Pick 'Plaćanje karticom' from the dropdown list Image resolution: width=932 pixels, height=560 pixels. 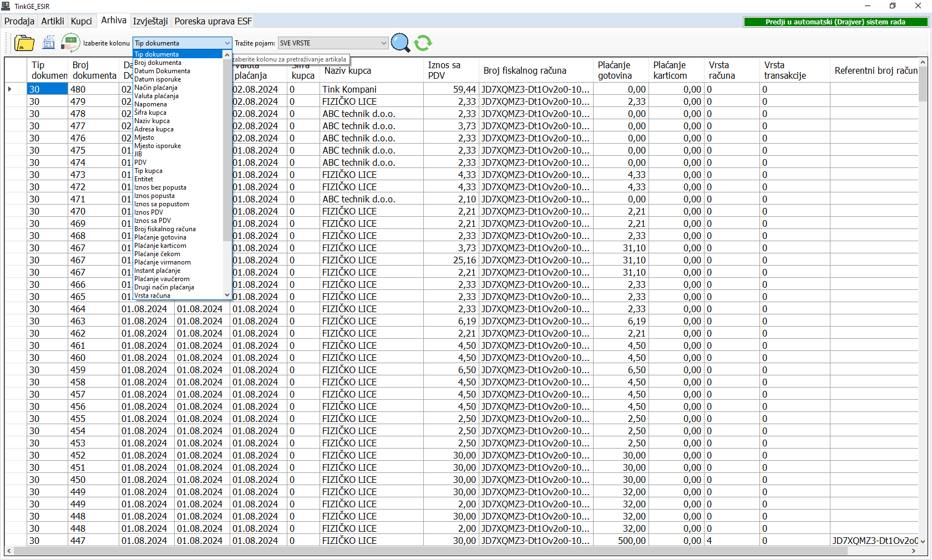point(160,246)
